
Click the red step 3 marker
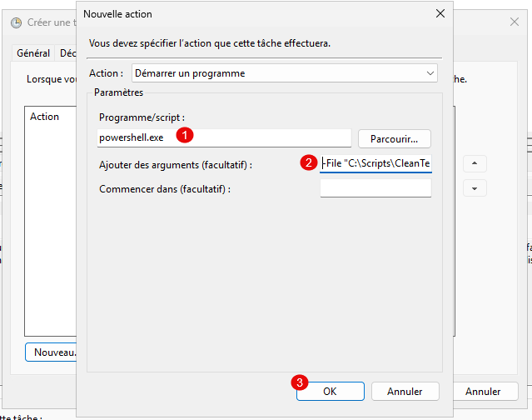(299, 383)
